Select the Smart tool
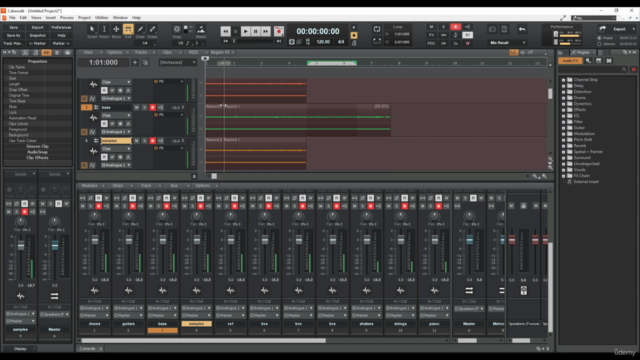Screen dimensions: 640x360 coord(92,29)
